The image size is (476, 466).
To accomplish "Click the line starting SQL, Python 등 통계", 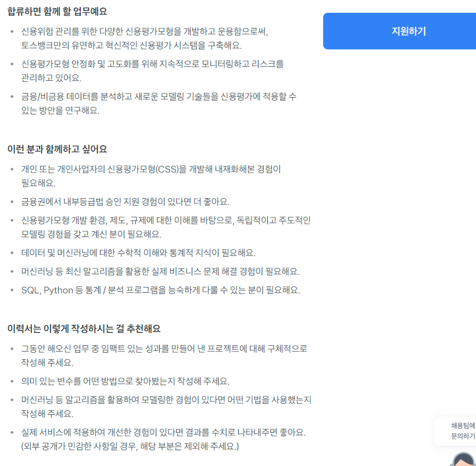I will [x=160, y=290].
